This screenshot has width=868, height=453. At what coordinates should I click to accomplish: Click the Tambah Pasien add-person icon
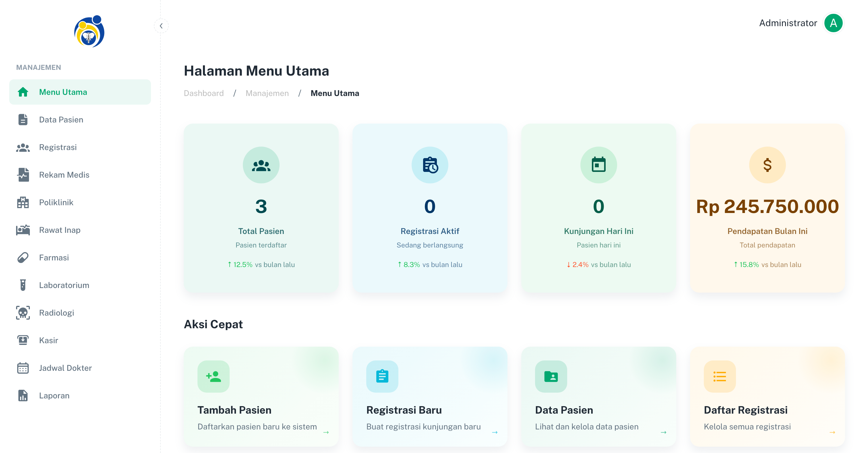[x=213, y=376]
